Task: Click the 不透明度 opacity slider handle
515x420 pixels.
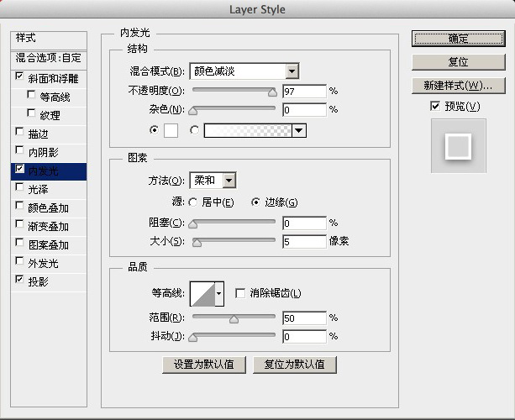Action: tap(272, 92)
